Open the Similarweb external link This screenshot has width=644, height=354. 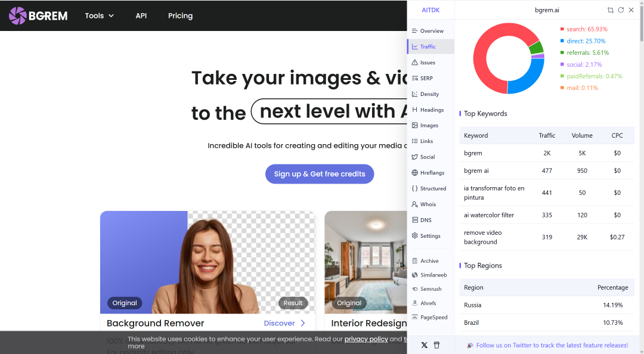point(431,275)
